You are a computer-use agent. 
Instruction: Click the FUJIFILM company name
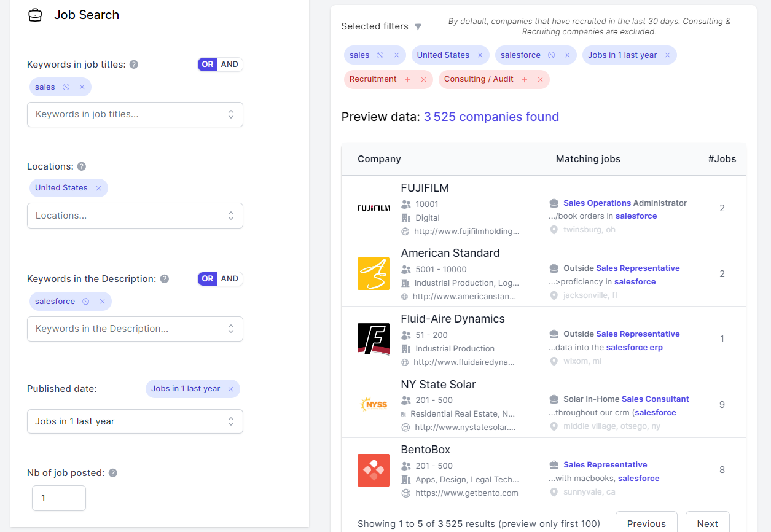point(425,188)
